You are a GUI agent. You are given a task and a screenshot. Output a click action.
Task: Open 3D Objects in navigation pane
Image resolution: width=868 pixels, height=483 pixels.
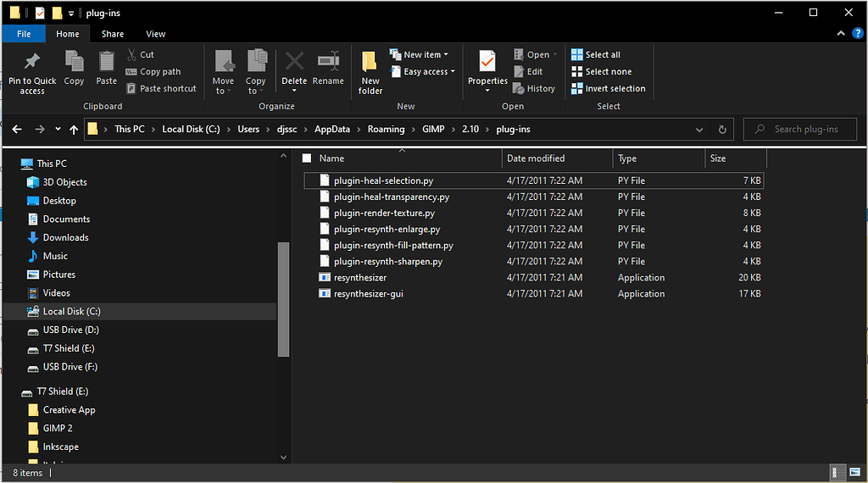click(x=57, y=182)
